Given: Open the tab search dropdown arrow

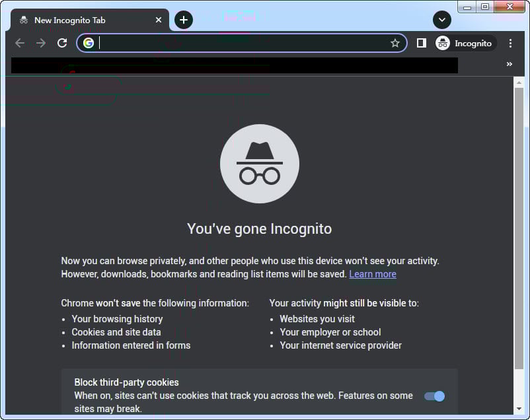Looking at the screenshot, I should [x=442, y=20].
